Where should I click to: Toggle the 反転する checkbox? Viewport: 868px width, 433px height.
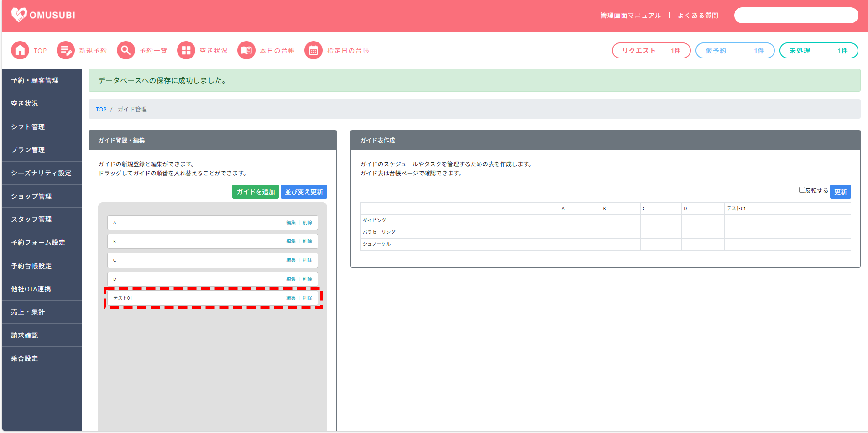pos(802,190)
